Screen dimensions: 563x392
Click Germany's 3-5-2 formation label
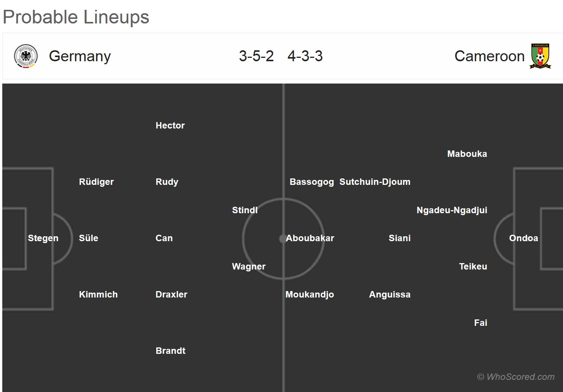click(256, 56)
